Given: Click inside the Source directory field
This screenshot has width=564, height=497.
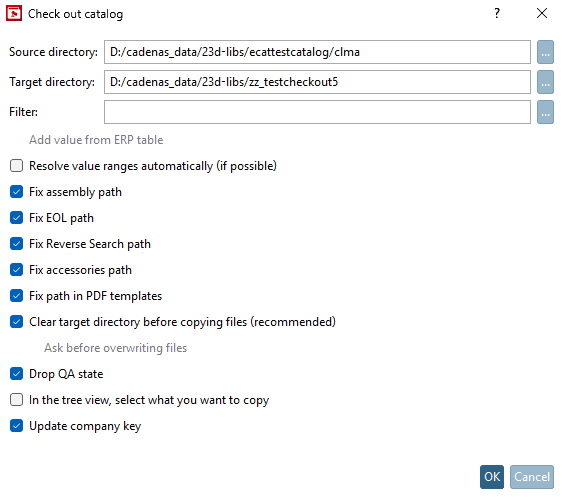Looking at the screenshot, I should click(317, 52).
